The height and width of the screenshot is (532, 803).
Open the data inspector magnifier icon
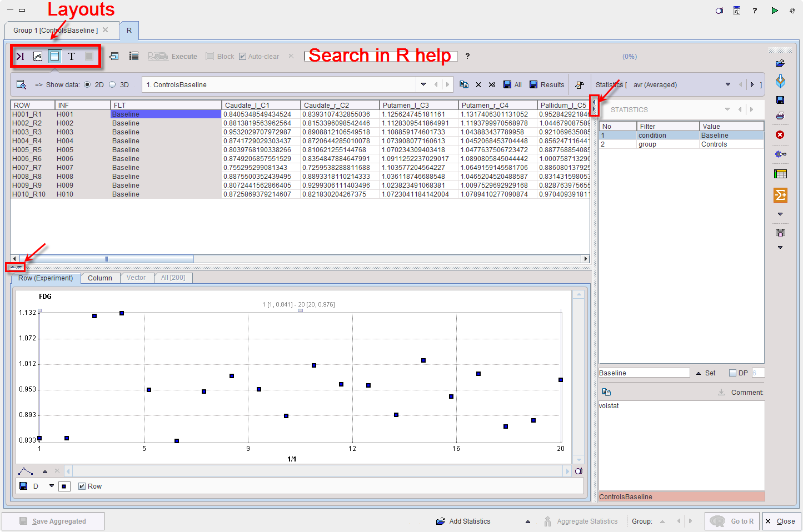pos(21,84)
